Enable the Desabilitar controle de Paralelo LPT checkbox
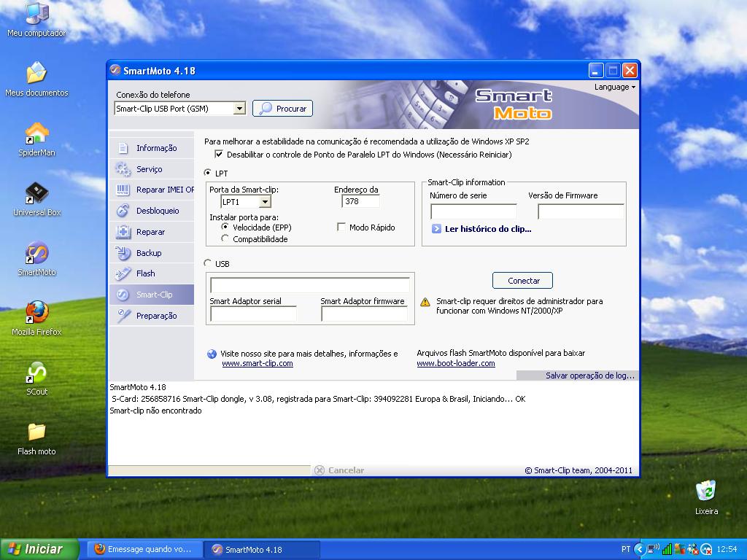 click(219, 154)
